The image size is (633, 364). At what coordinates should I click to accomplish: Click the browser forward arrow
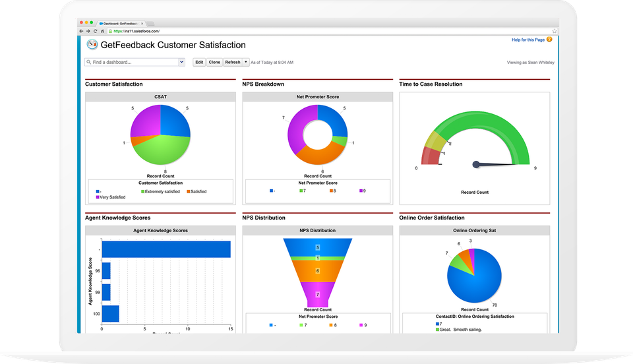point(88,31)
